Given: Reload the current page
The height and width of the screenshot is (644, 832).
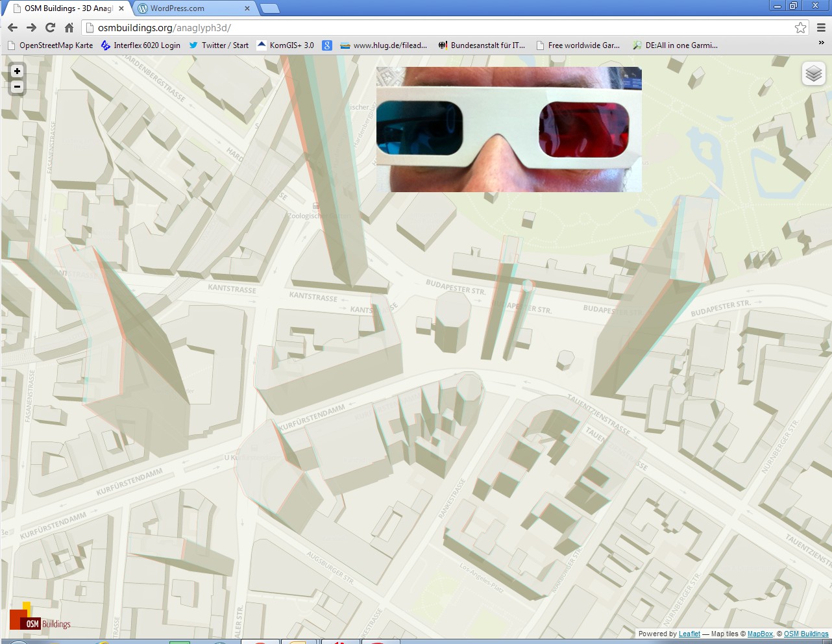Looking at the screenshot, I should coord(50,27).
